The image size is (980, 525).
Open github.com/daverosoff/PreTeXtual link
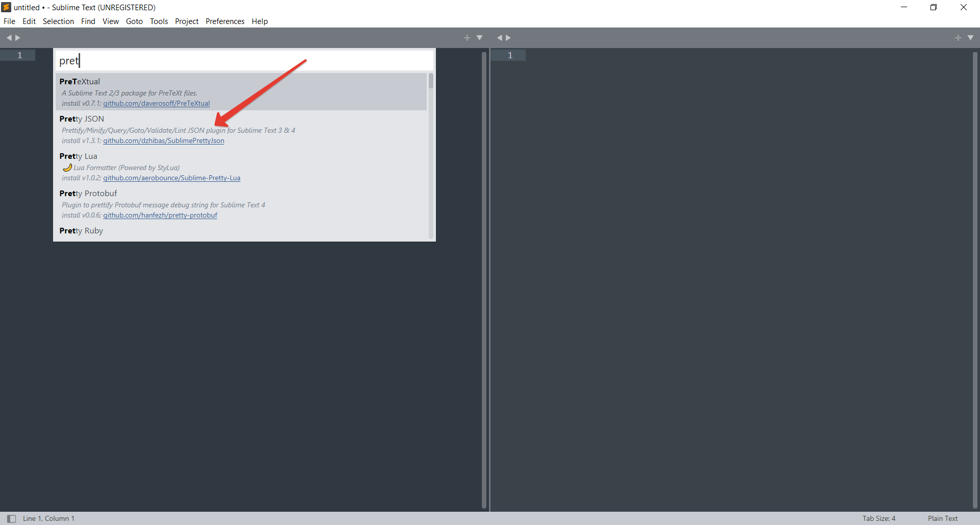click(x=156, y=103)
